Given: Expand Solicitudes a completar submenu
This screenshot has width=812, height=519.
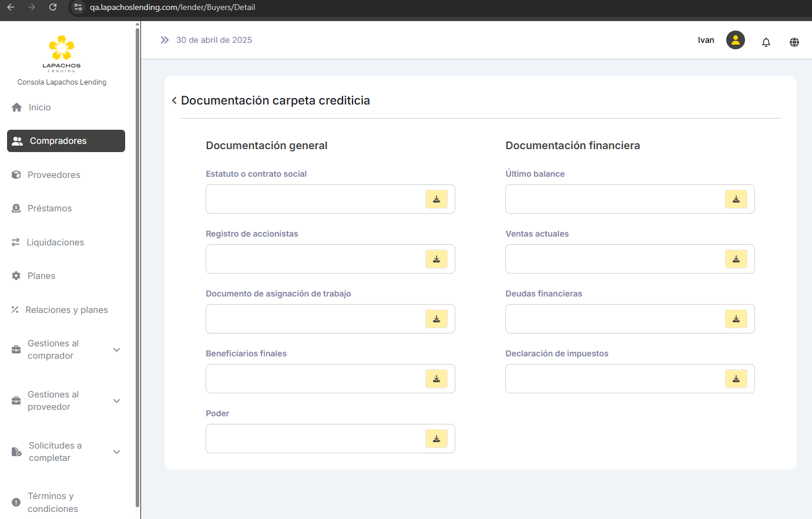Looking at the screenshot, I should [116, 452].
